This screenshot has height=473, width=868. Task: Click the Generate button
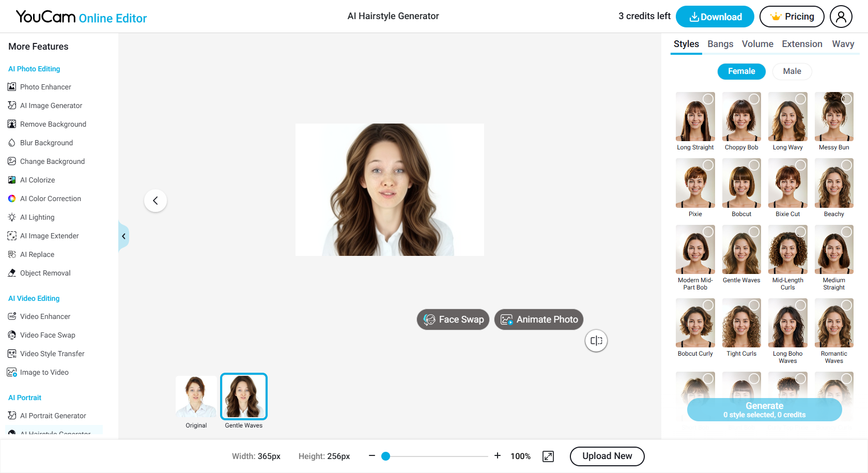tap(764, 410)
